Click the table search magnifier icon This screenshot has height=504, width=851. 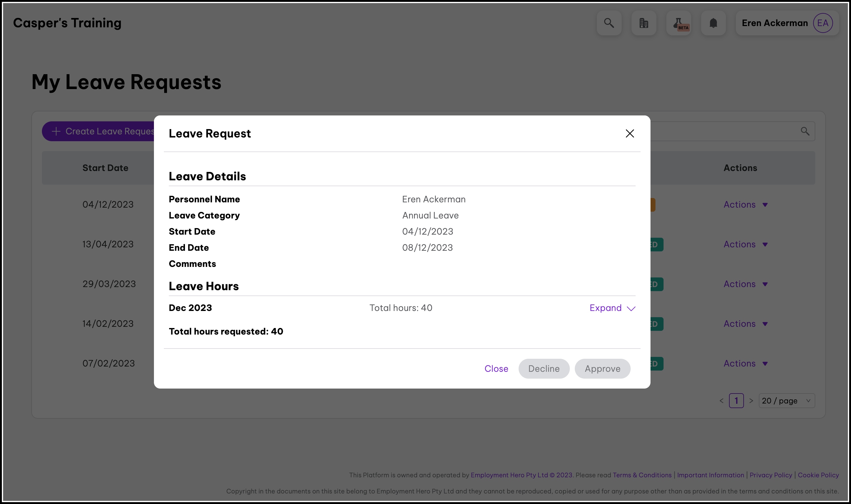pos(805,132)
